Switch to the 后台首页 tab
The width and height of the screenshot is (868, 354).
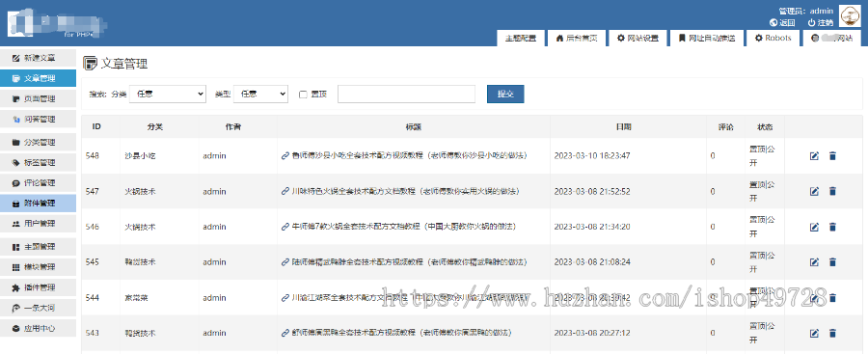pyautogui.click(x=577, y=39)
